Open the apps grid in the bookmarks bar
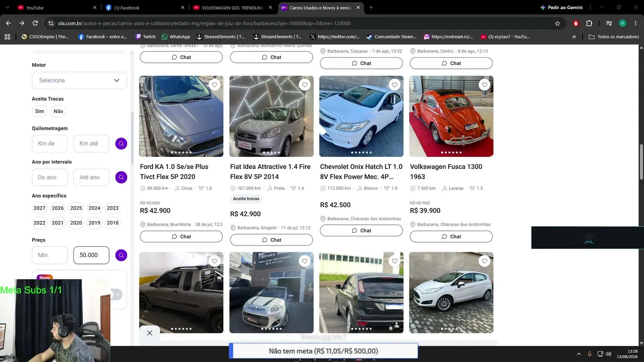Image resolution: width=644 pixels, height=362 pixels. [7, 37]
